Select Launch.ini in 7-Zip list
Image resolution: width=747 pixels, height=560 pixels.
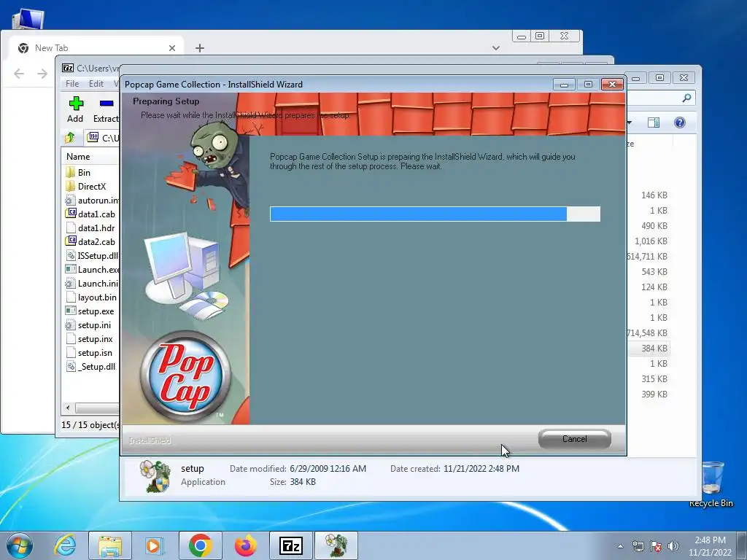98,283
